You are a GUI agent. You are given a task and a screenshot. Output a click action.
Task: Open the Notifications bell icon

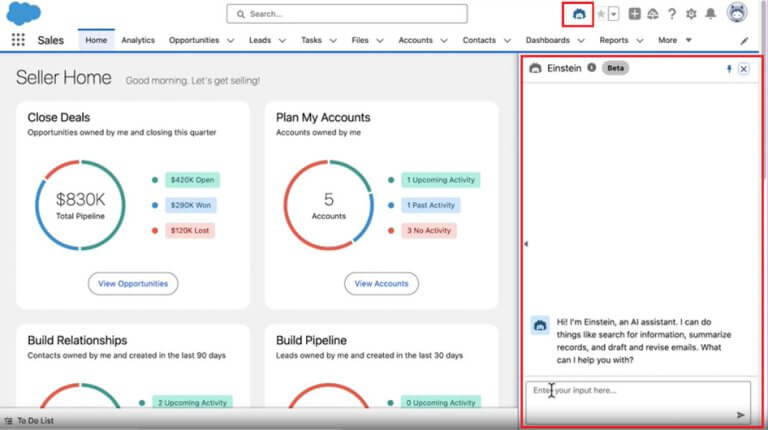[x=710, y=14]
